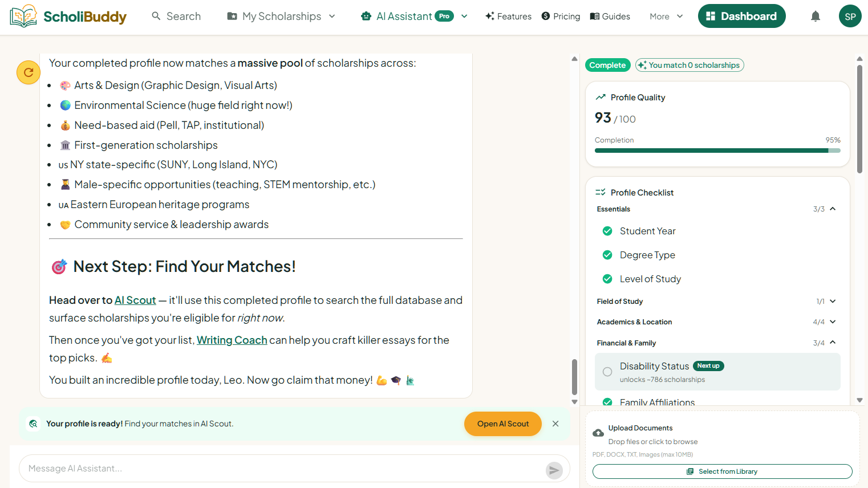This screenshot has width=868, height=488.
Task: Open the AI Assistant page
Action: click(404, 17)
